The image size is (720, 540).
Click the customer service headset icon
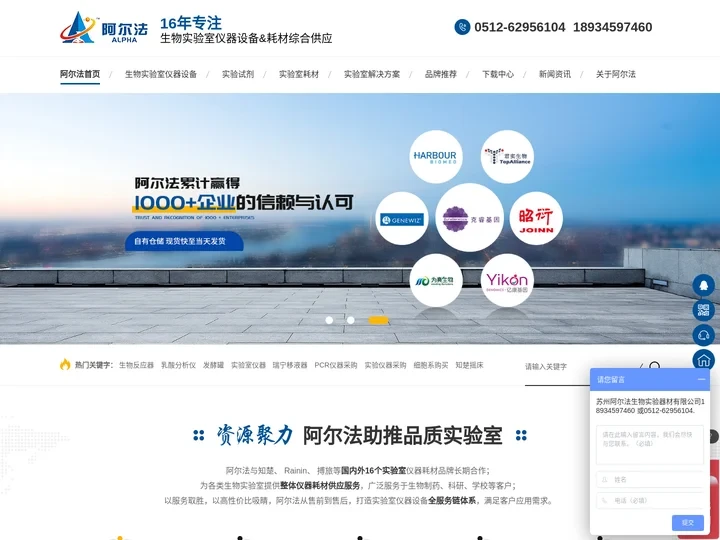click(703, 335)
